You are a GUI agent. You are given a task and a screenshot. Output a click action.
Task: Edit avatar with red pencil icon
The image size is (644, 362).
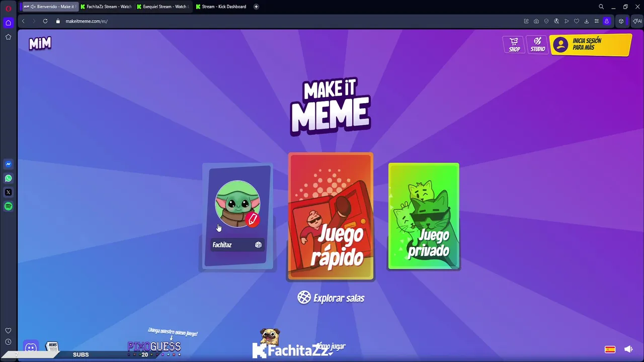click(x=253, y=219)
